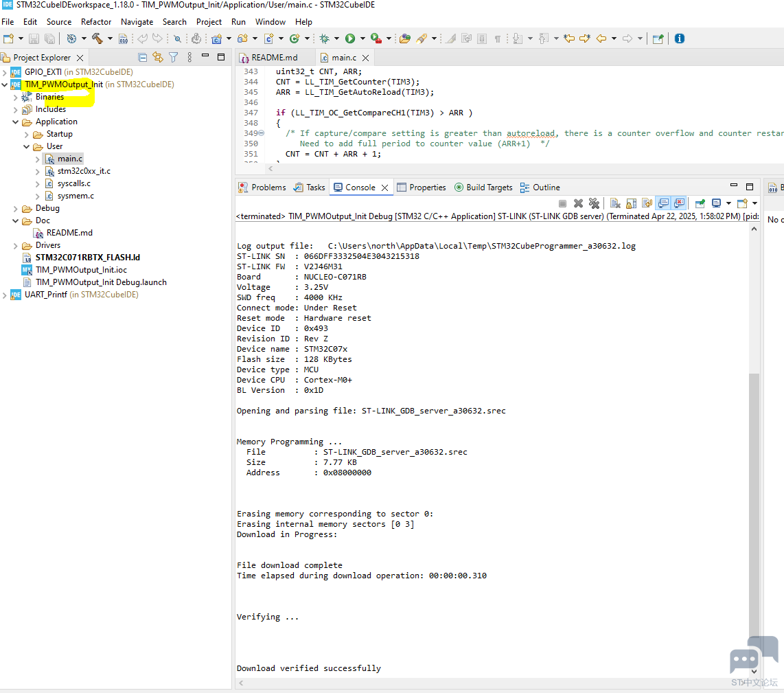Open the Window menu
The image size is (784, 693).
coord(270,22)
